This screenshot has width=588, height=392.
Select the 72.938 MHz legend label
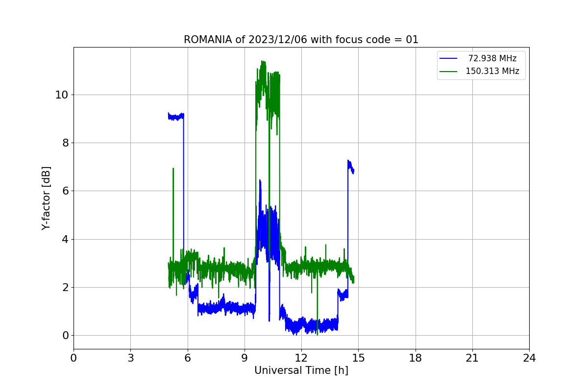(x=492, y=58)
